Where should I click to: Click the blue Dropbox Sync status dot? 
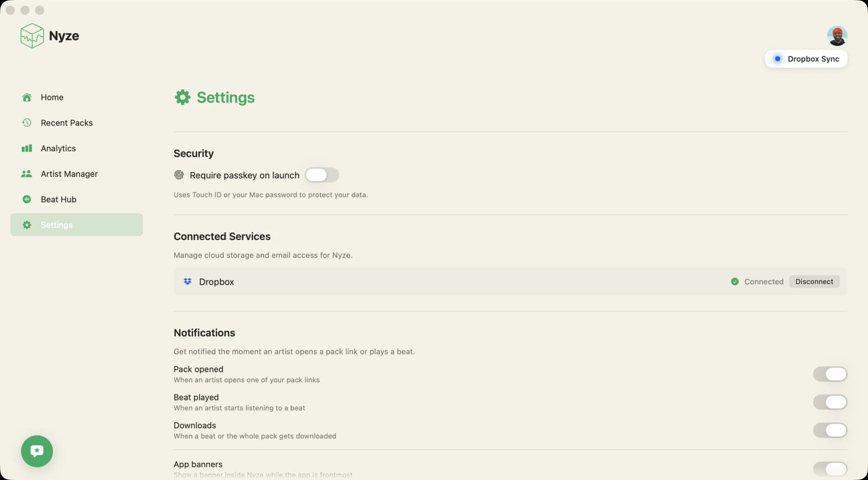click(777, 59)
